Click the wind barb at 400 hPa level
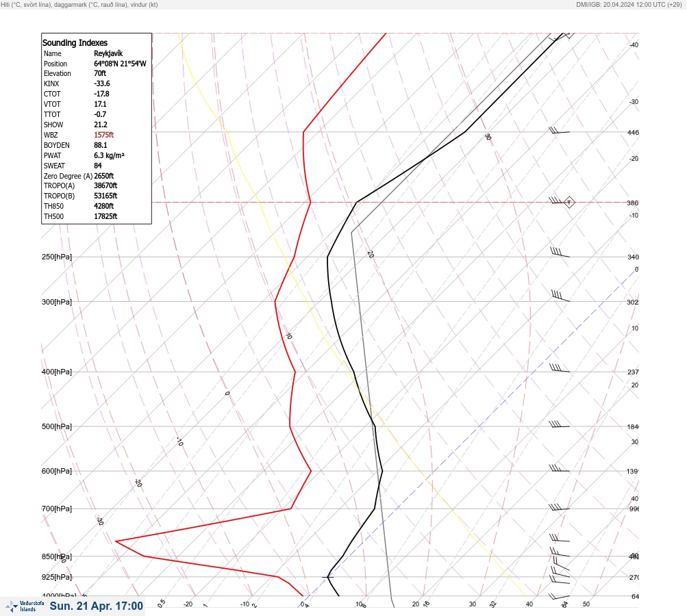The height and width of the screenshot is (616, 687). tap(560, 368)
